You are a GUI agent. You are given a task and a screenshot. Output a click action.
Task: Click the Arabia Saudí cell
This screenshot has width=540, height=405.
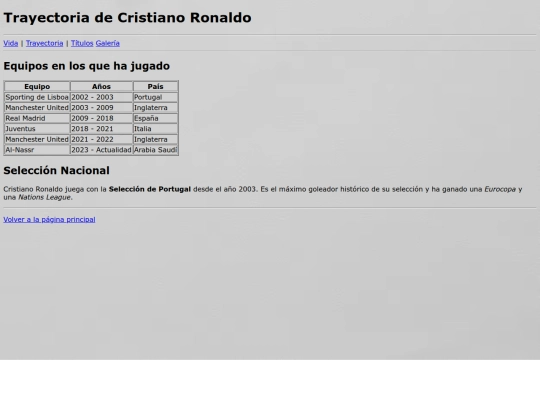coord(155,150)
